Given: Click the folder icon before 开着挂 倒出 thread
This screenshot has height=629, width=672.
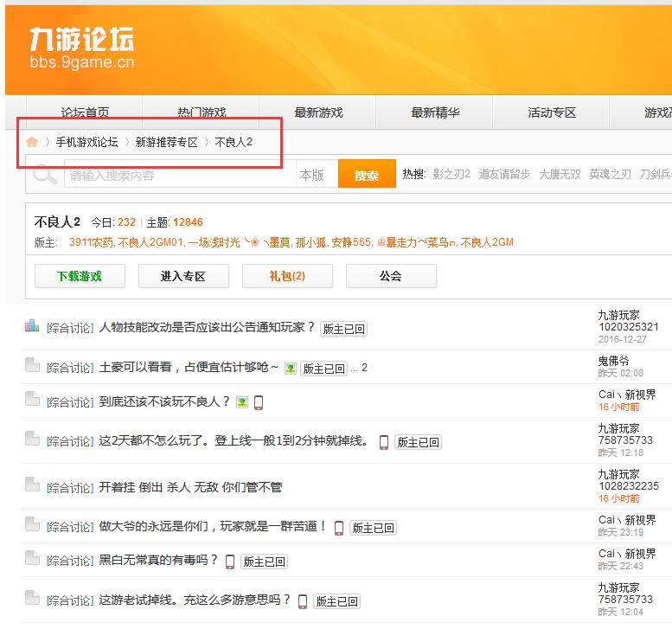Looking at the screenshot, I should coord(32,485).
